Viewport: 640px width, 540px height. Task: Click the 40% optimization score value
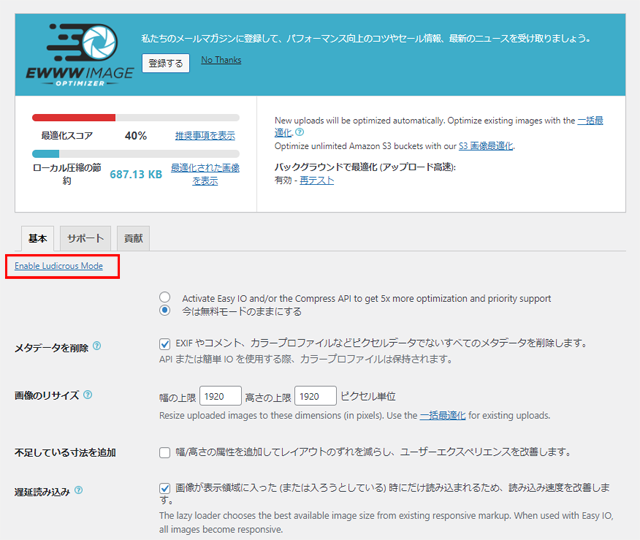pyautogui.click(x=136, y=136)
